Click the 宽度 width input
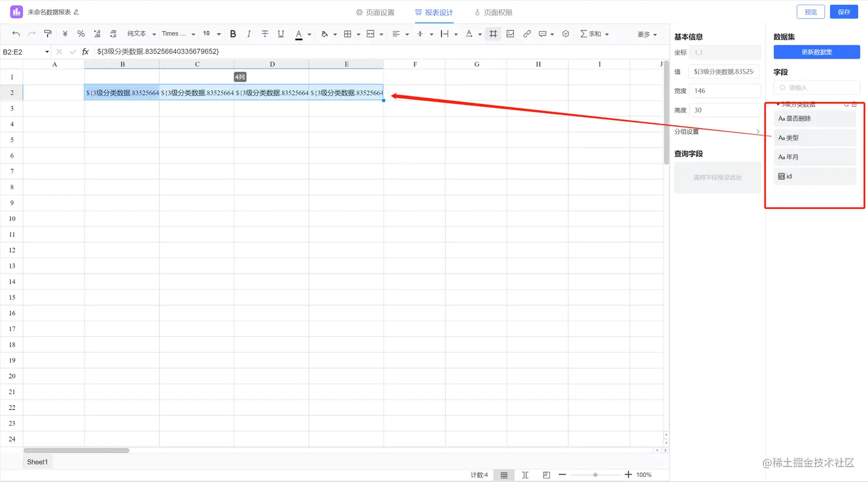Viewport: 868px width, 482px height. click(x=725, y=91)
